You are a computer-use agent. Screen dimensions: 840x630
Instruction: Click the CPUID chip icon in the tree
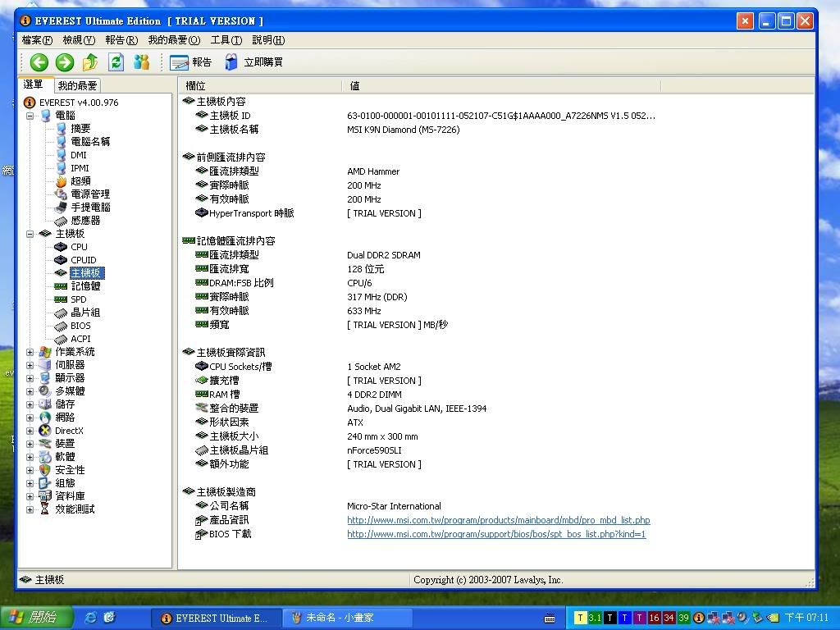[x=61, y=260]
